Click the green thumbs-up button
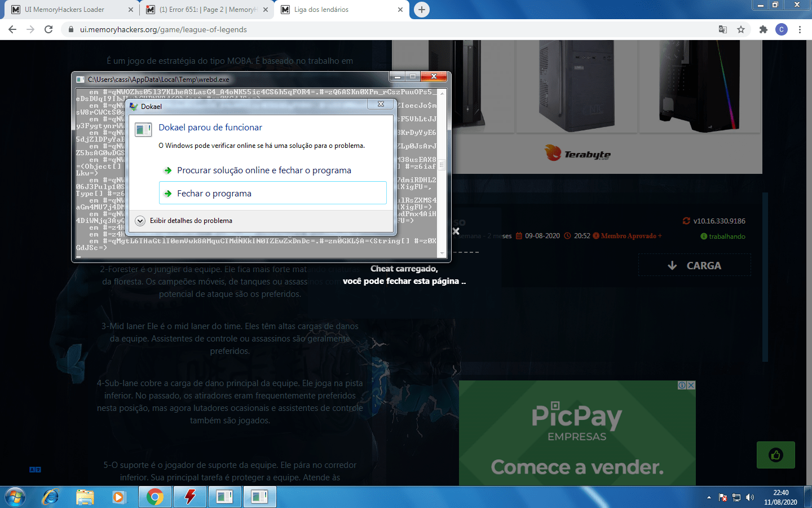The width and height of the screenshot is (812, 508). [x=776, y=455]
